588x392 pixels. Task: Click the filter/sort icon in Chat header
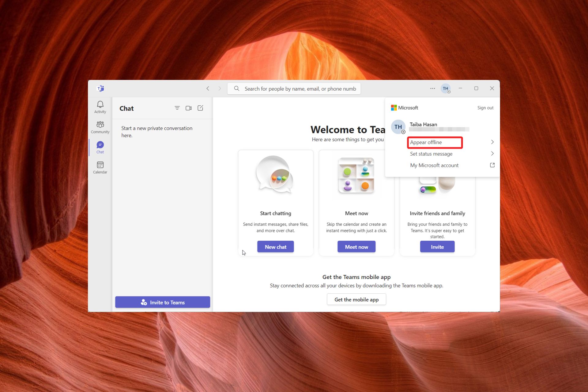tap(177, 108)
